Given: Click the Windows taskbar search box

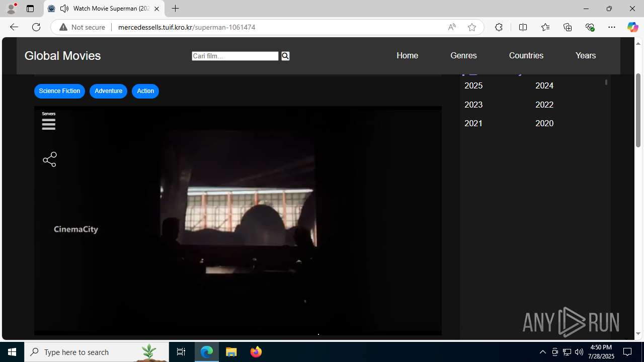Looking at the screenshot, I should [x=97, y=352].
